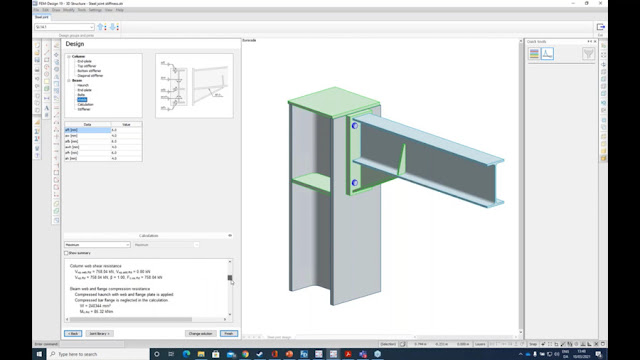Click the value cell of first weld row

(x=127, y=130)
